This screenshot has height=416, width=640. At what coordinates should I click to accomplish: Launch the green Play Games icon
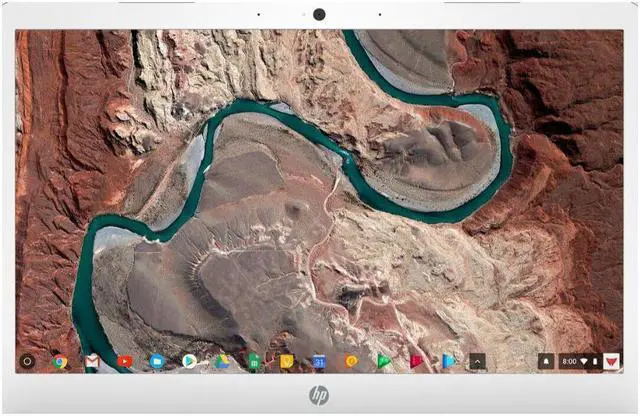[x=383, y=361]
